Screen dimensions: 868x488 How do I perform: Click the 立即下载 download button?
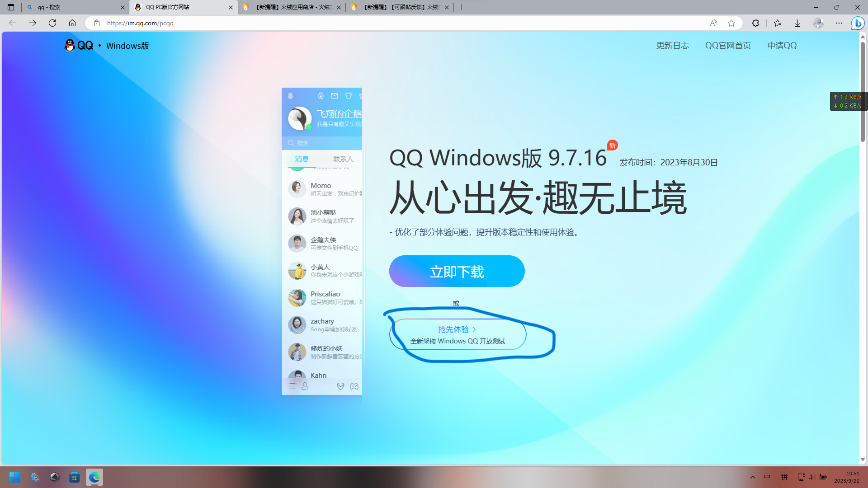457,271
